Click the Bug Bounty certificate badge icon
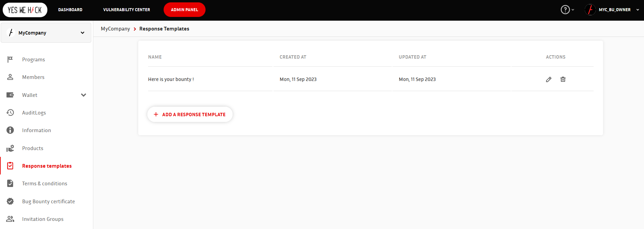This screenshot has width=644, height=229. (x=10, y=201)
